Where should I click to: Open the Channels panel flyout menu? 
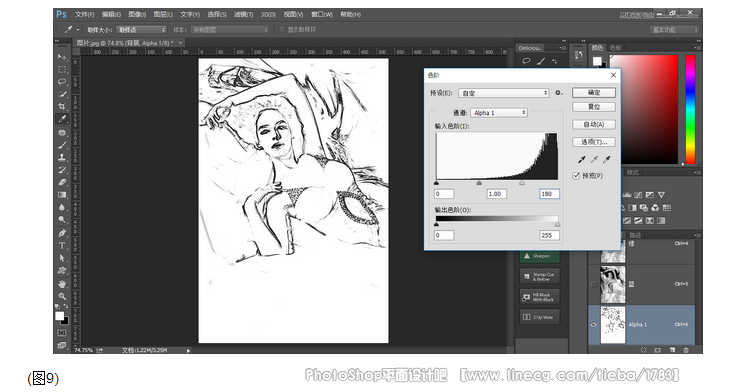pyautogui.click(x=696, y=235)
